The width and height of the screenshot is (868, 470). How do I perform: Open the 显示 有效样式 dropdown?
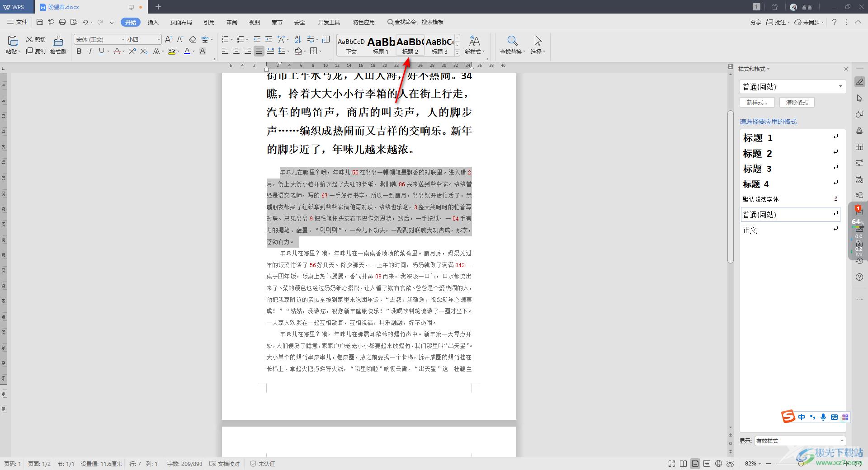pyautogui.click(x=841, y=441)
